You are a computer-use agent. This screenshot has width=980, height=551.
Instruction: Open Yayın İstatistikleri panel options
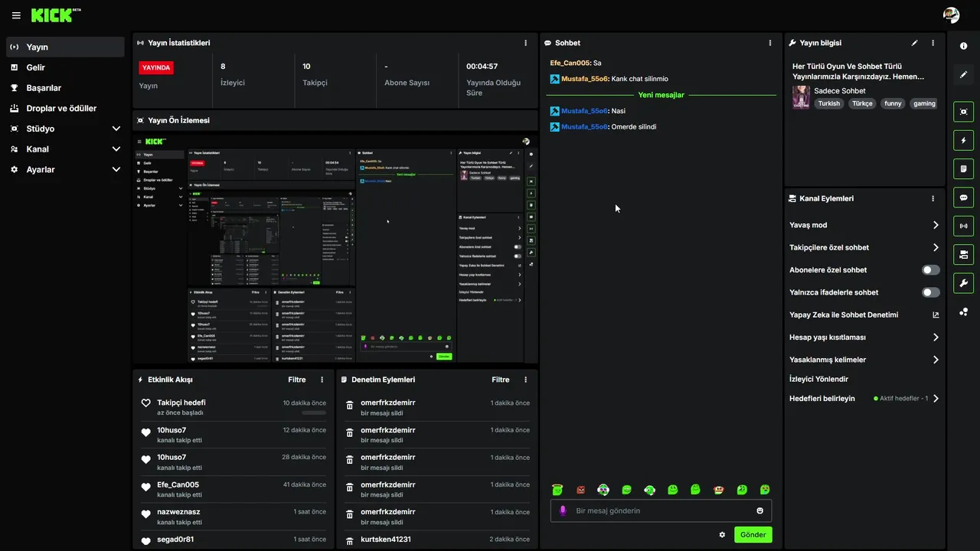(525, 43)
